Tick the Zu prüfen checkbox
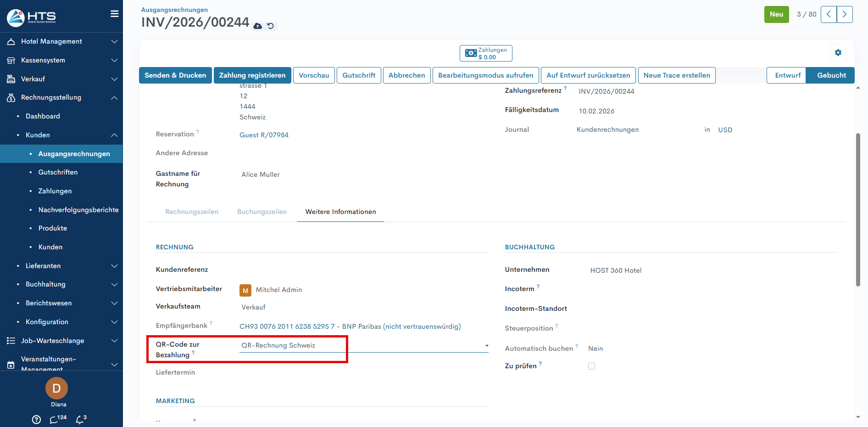Image resolution: width=868 pixels, height=427 pixels. coord(591,366)
